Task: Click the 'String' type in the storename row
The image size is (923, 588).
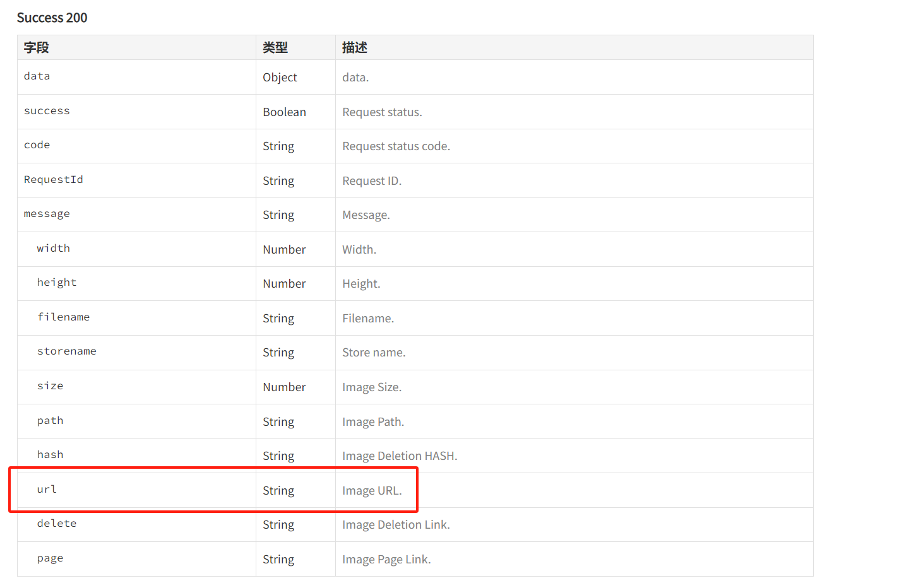Action: [278, 352]
